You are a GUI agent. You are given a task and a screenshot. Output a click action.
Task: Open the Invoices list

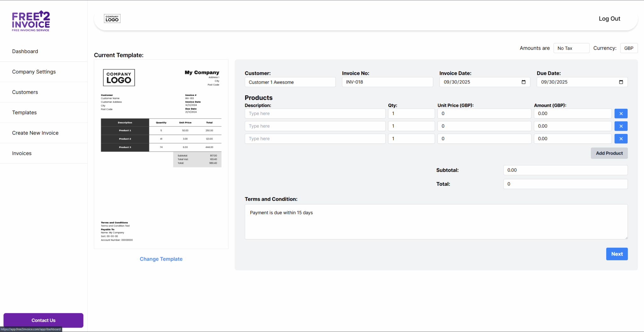click(x=22, y=153)
